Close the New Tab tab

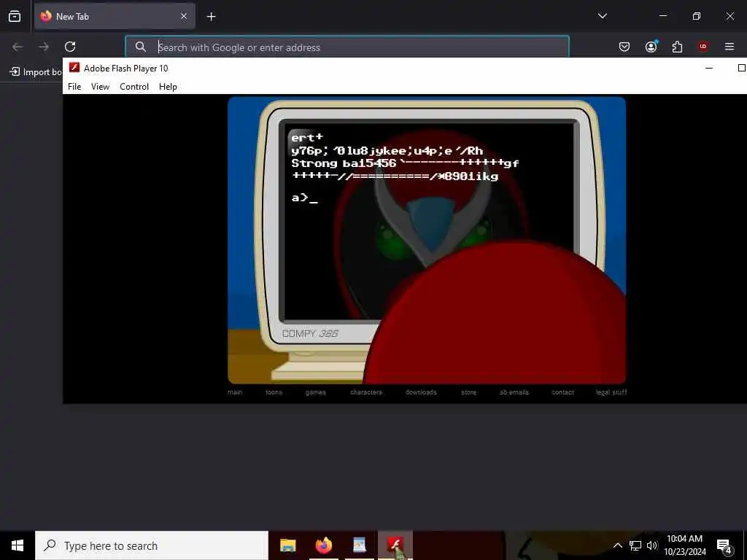(x=184, y=16)
